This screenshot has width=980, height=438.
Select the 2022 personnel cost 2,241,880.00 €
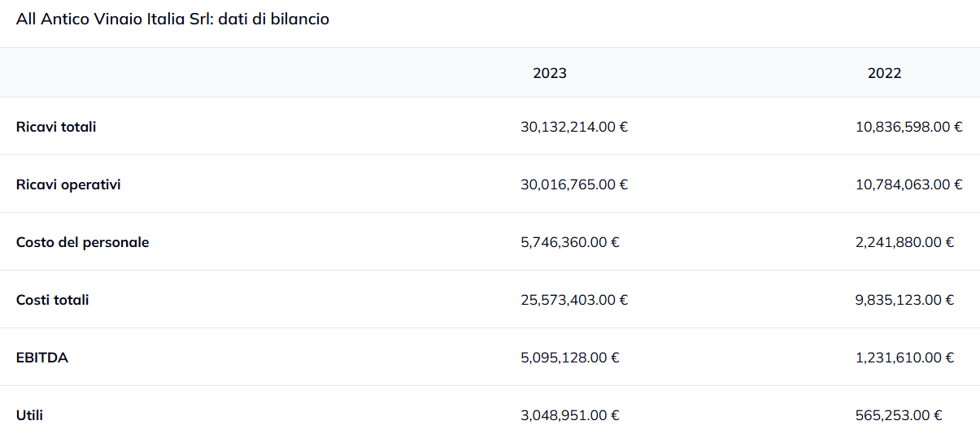click(x=904, y=242)
